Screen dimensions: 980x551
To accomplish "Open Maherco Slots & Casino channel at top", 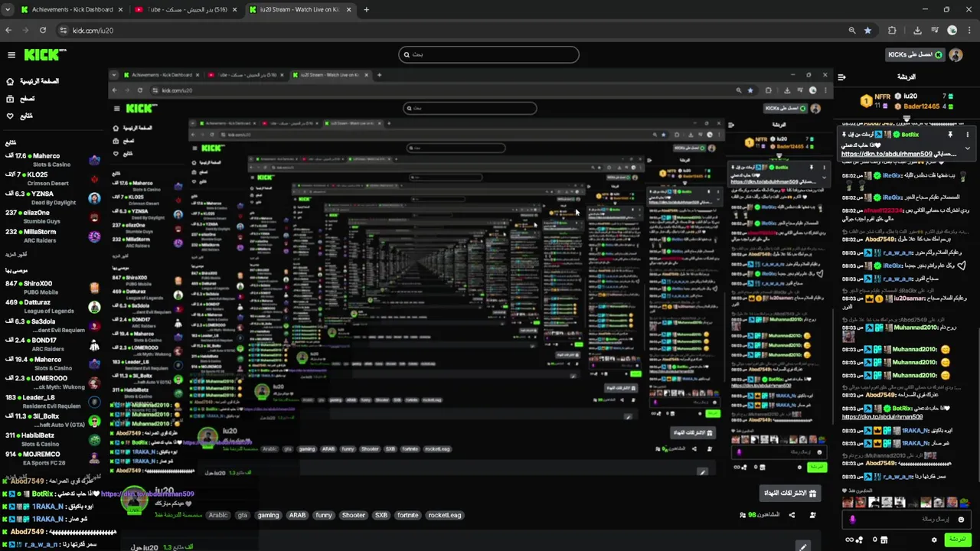I will pos(52,160).
